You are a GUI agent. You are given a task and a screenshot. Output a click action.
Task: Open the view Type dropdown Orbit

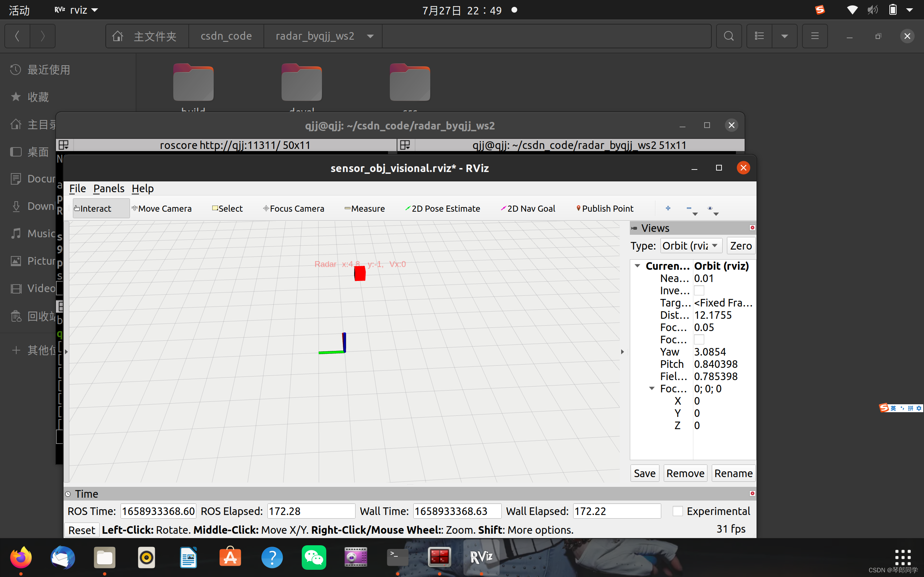click(691, 246)
